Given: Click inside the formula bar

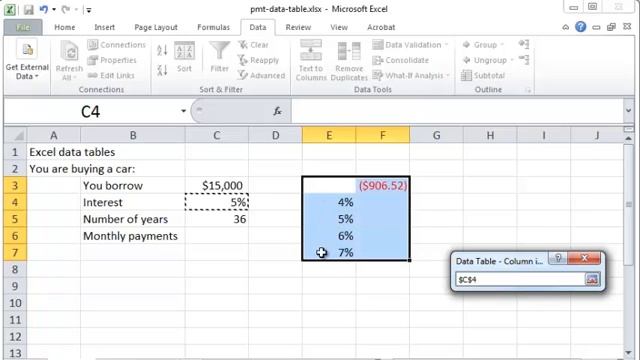Looking at the screenshot, I should click(457, 111).
